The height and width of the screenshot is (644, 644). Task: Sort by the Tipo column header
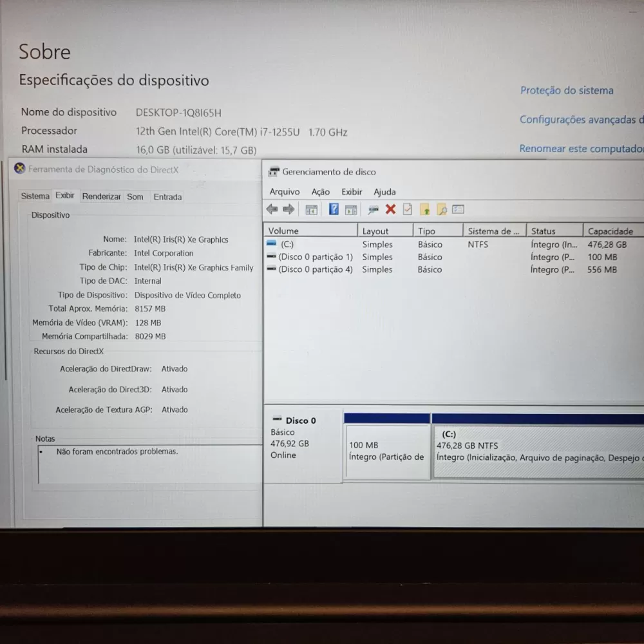(x=438, y=231)
